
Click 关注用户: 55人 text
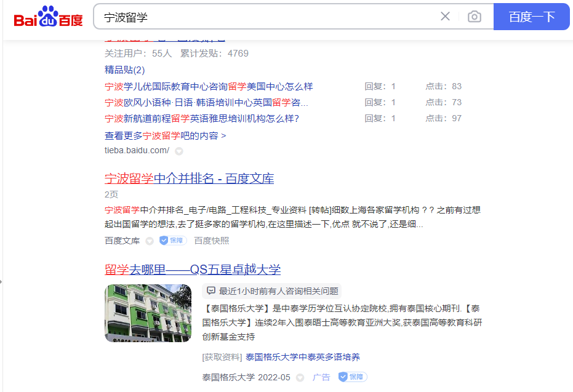pyautogui.click(x=138, y=54)
